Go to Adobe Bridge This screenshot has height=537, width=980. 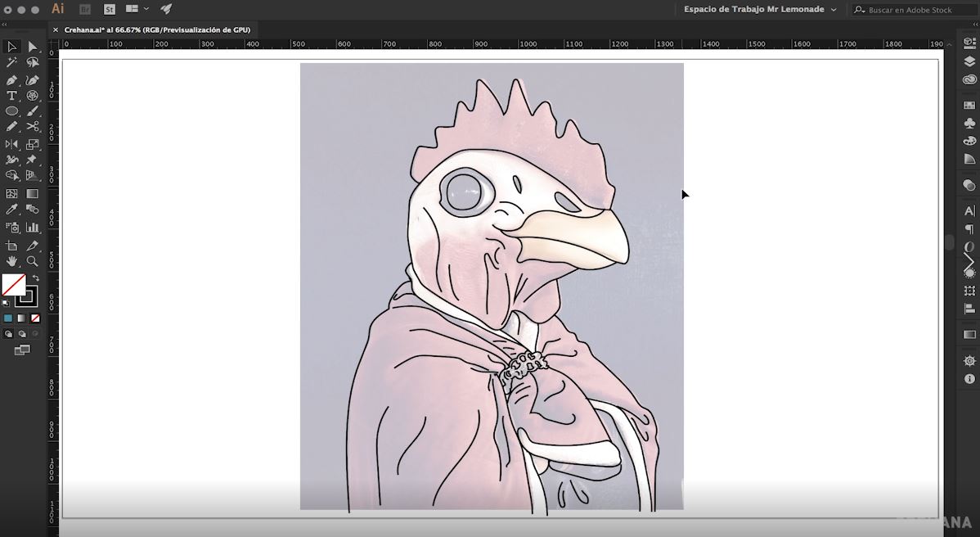pyautogui.click(x=85, y=9)
